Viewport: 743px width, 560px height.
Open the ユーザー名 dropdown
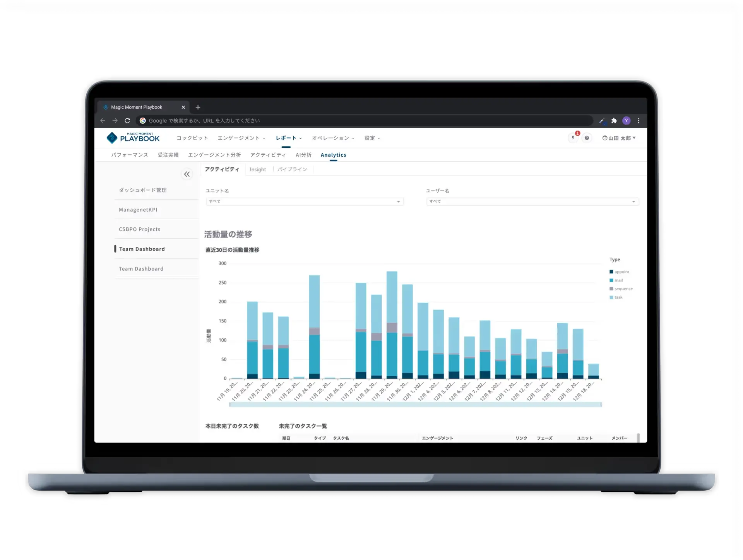[x=532, y=201]
